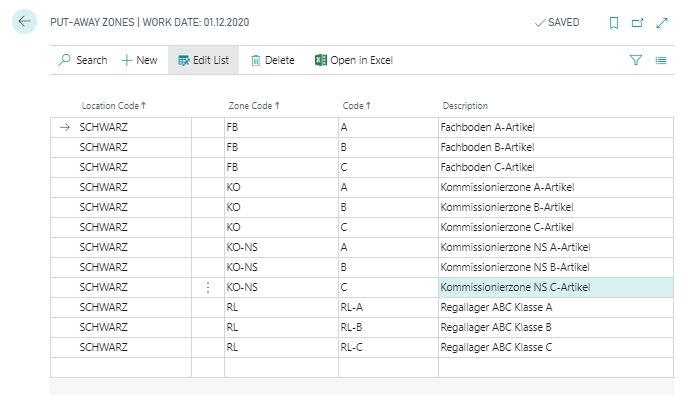Click the RL-C code cell
The width and height of the screenshot is (694, 395).
(x=388, y=347)
